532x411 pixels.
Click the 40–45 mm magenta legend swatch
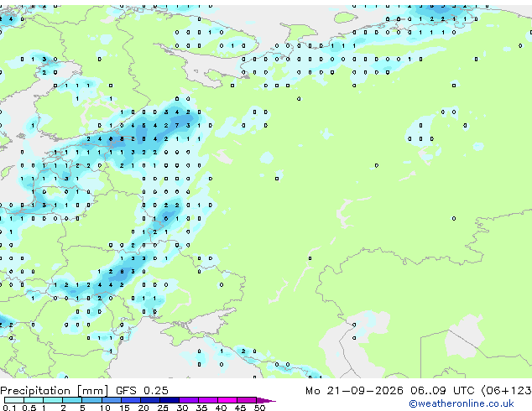pos(227,400)
